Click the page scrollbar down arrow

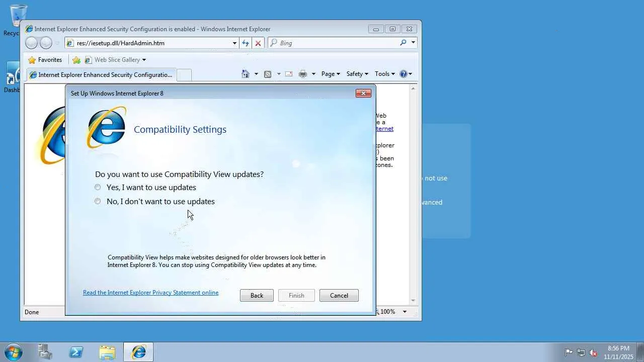tap(413, 301)
